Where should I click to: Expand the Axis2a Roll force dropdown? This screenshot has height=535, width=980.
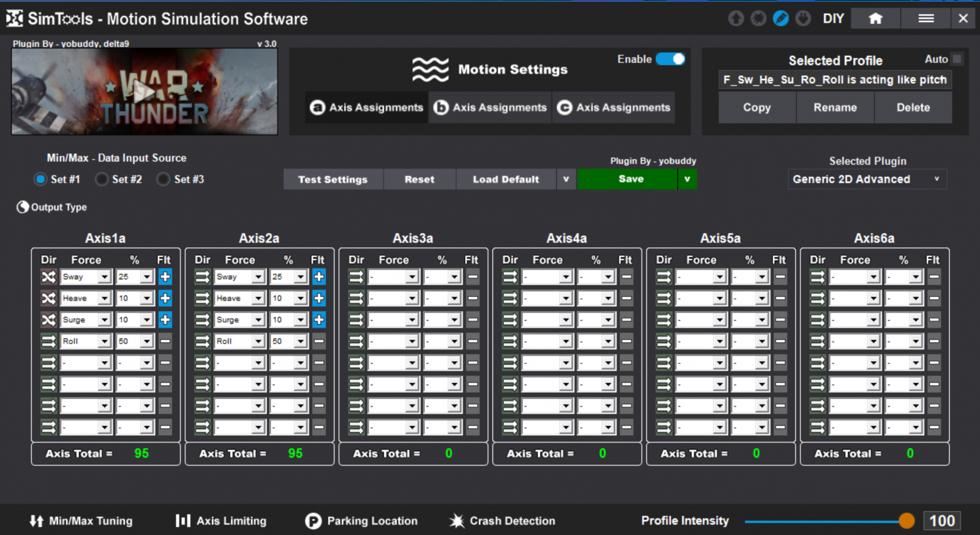[x=258, y=342]
